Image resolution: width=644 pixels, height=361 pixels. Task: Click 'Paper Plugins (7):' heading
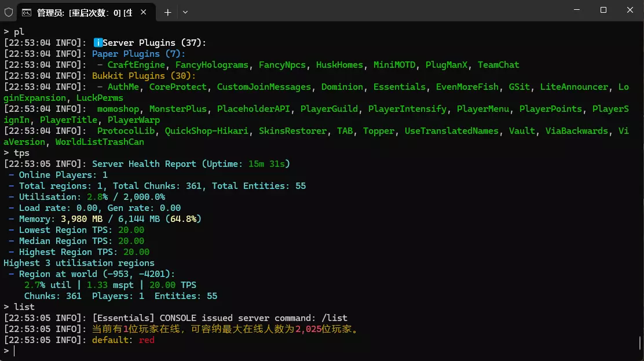point(138,54)
